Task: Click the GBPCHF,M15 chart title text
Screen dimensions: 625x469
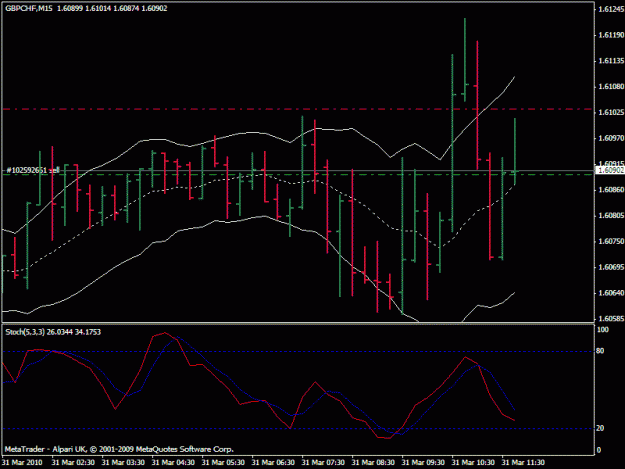Action: [x=29, y=8]
